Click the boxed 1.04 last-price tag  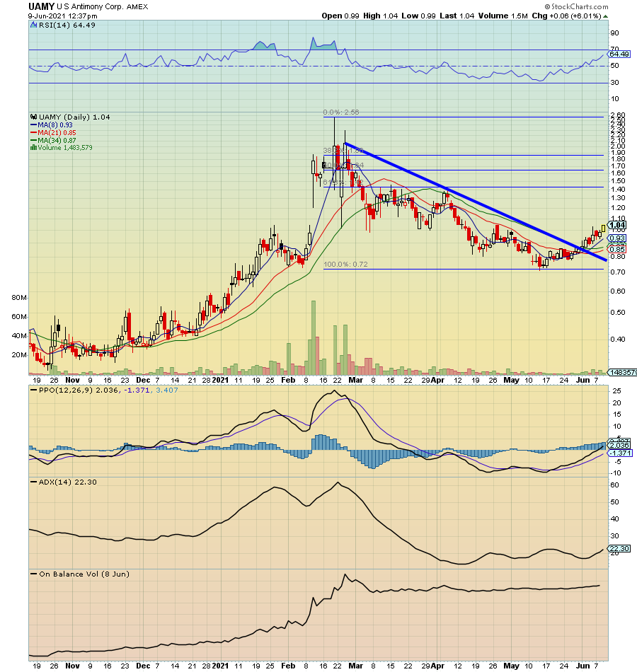point(617,225)
